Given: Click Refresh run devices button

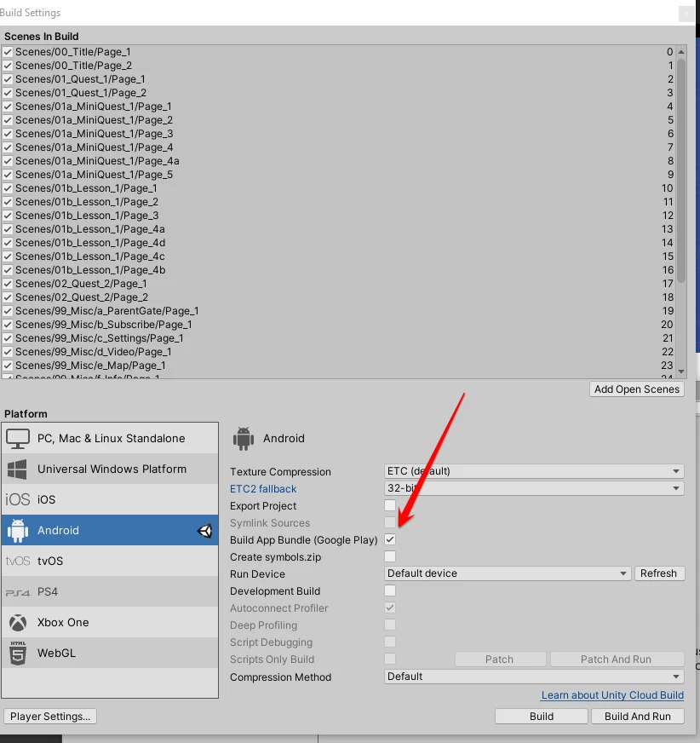Looking at the screenshot, I should (659, 573).
